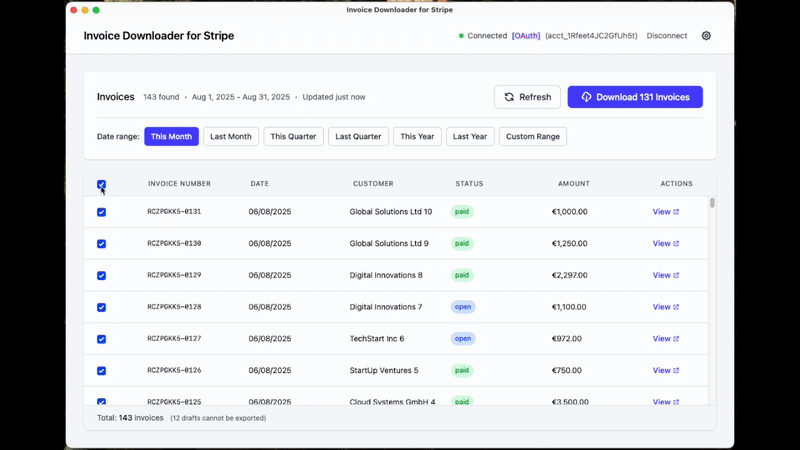The height and width of the screenshot is (450, 800).
Task: Click customer name Global Solutions Ltd 10
Action: (391, 212)
